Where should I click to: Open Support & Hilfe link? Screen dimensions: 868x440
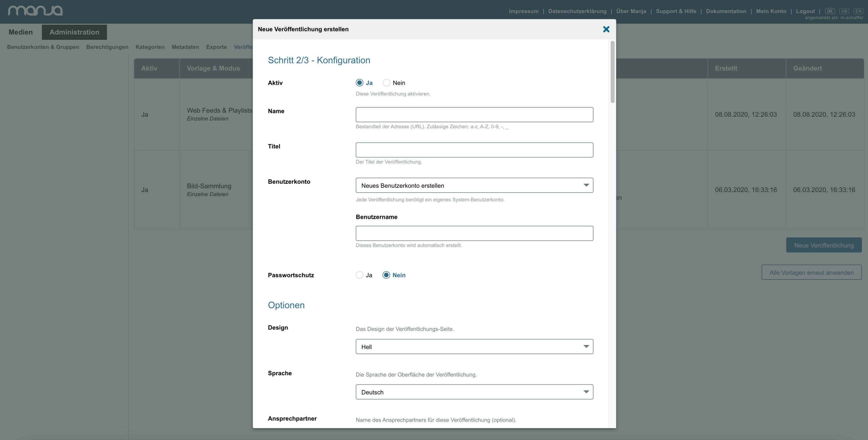click(676, 11)
